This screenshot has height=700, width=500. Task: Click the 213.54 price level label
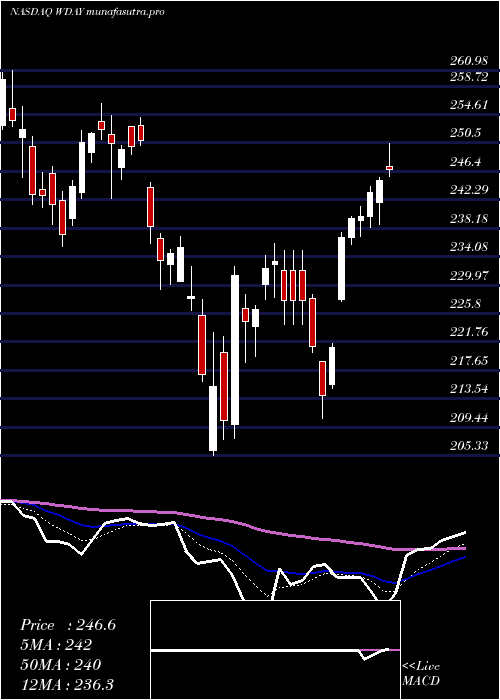pos(469,389)
